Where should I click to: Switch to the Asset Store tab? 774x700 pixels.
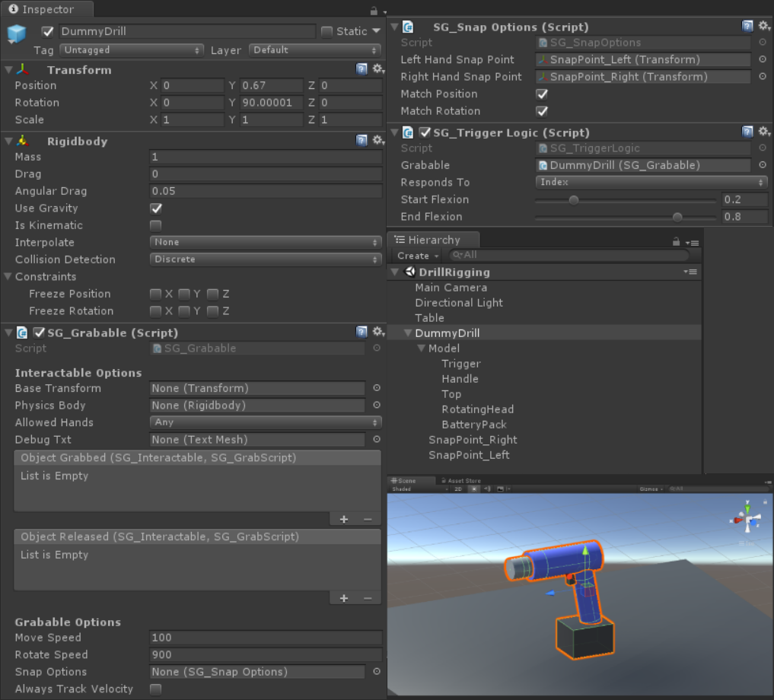[x=463, y=481]
